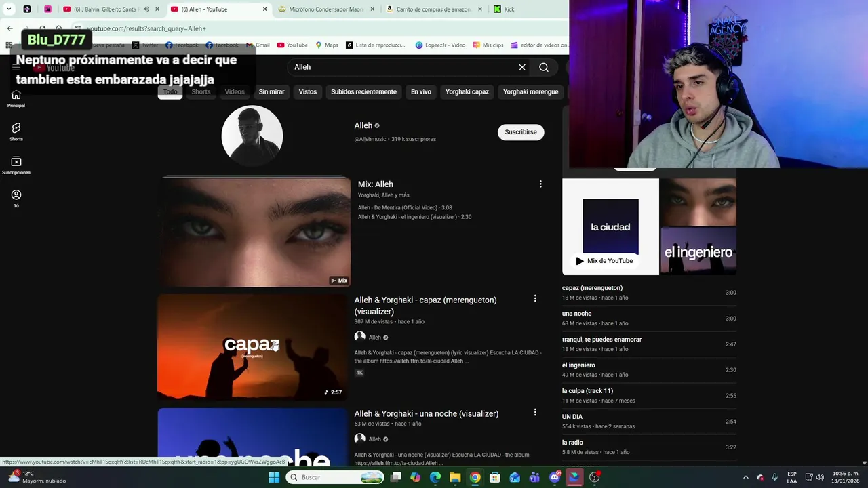Open options menu for Mix: Alleh

coord(540,184)
